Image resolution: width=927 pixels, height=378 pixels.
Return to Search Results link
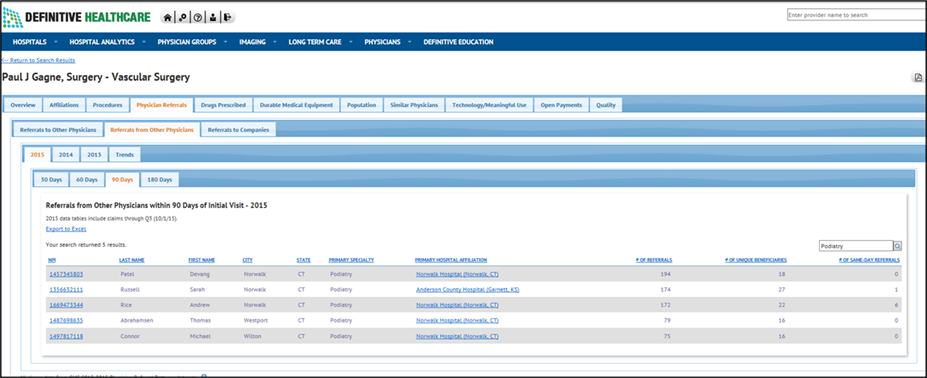tap(38, 60)
